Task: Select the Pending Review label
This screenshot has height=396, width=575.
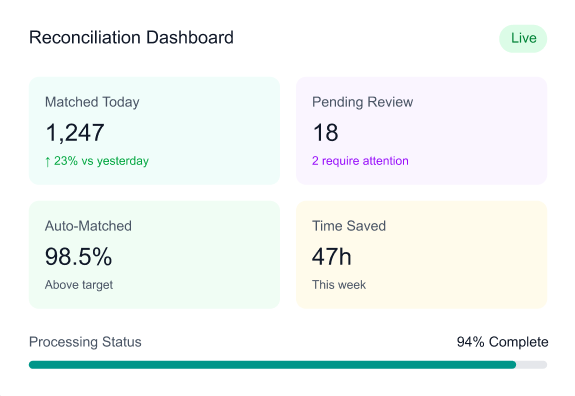Action: pyautogui.click(x=362, y=102)
